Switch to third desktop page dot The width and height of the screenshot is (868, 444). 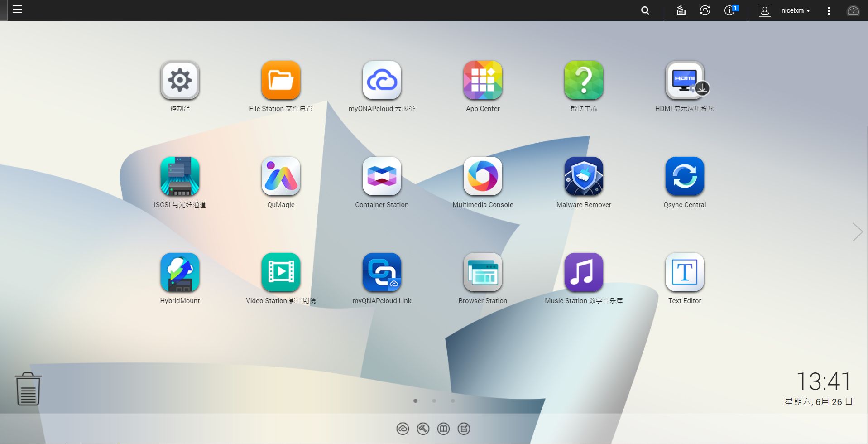452,401
